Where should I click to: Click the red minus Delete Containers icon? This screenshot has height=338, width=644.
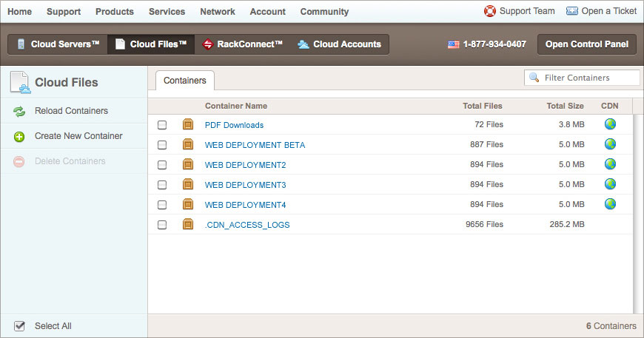click(x=19, y=162)
